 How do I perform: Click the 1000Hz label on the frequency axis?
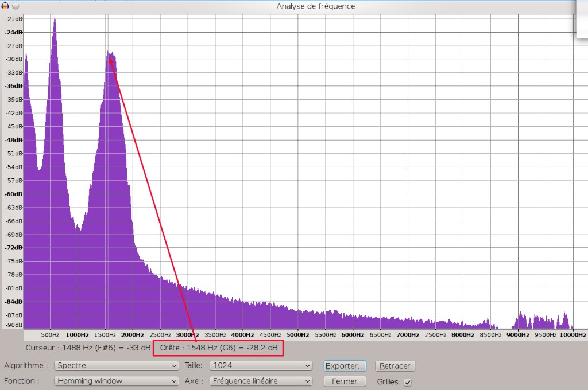point(78,334)
